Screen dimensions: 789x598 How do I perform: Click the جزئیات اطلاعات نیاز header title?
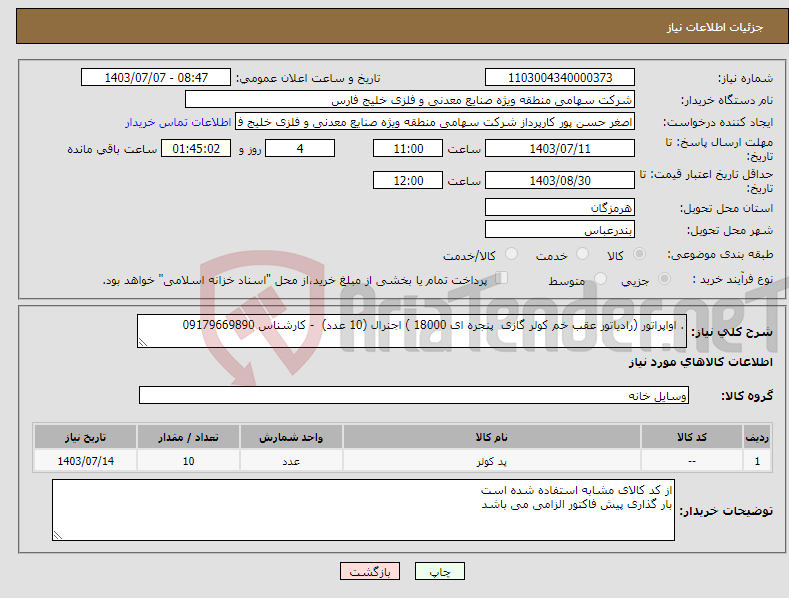pyautogui.click(x=715, y=27)
